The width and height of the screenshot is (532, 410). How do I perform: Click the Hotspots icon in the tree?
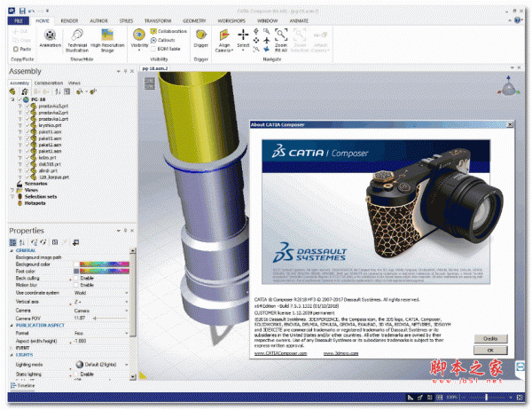[20, 203]
